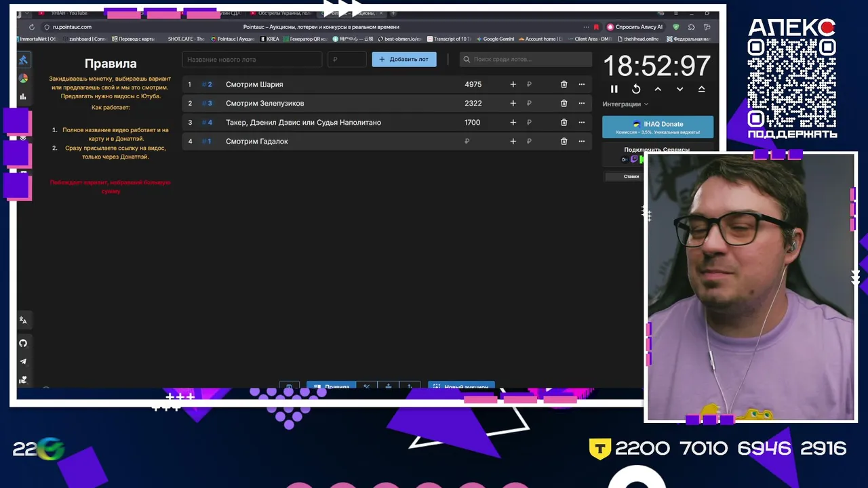The width and height of the screenshot is (868, 488).
Task: Click the IHAQ Donate integration button
Action: click(658, 127)
